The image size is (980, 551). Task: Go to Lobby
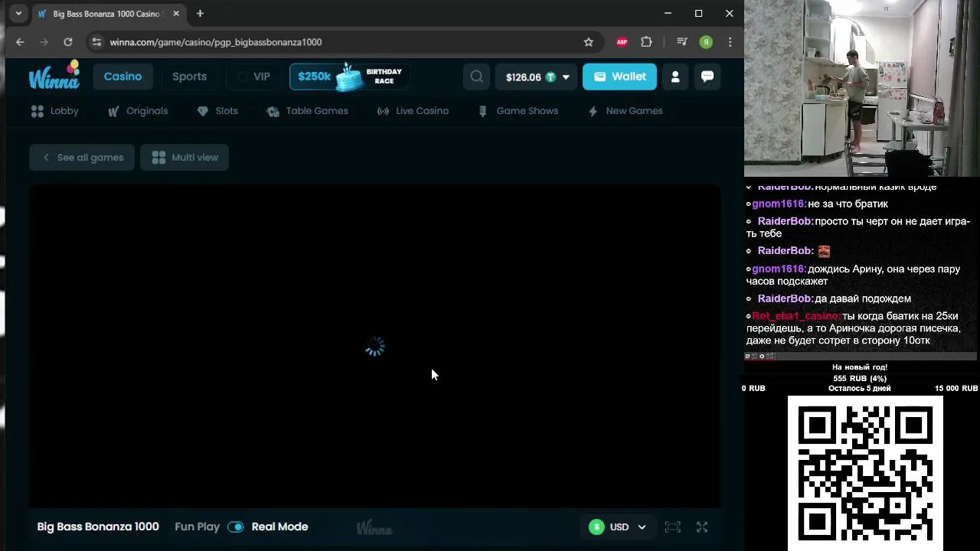(54, 111)
